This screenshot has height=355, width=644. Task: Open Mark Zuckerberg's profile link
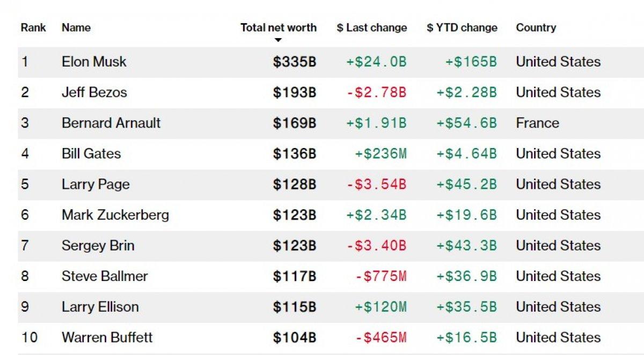point(115,215)
